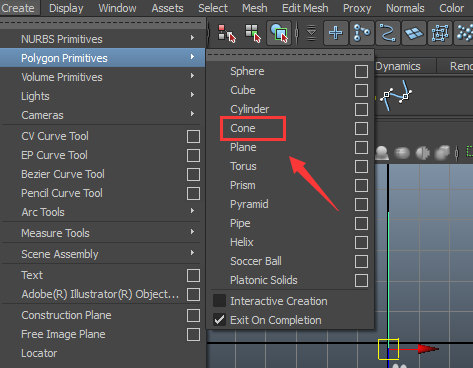Viewport: 473px width, 368px height.
Task: Expand Measure Tools submenu
Action: coord(102,233)
